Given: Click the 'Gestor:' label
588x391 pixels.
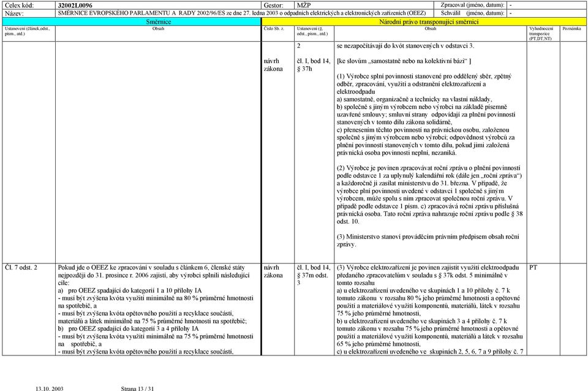Looking at the screenshot, I should click(273, 6).
